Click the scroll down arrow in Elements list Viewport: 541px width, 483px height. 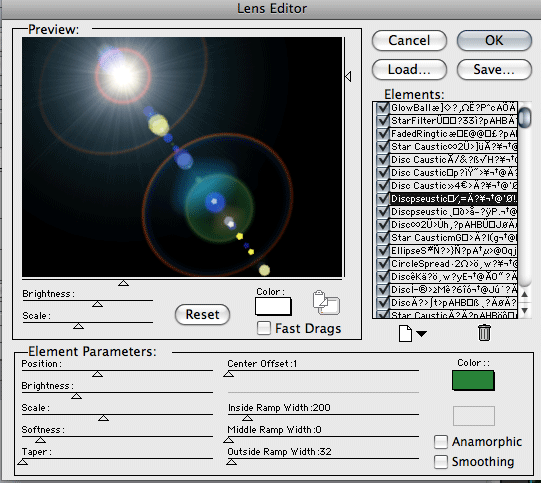(x=524, y=310)
